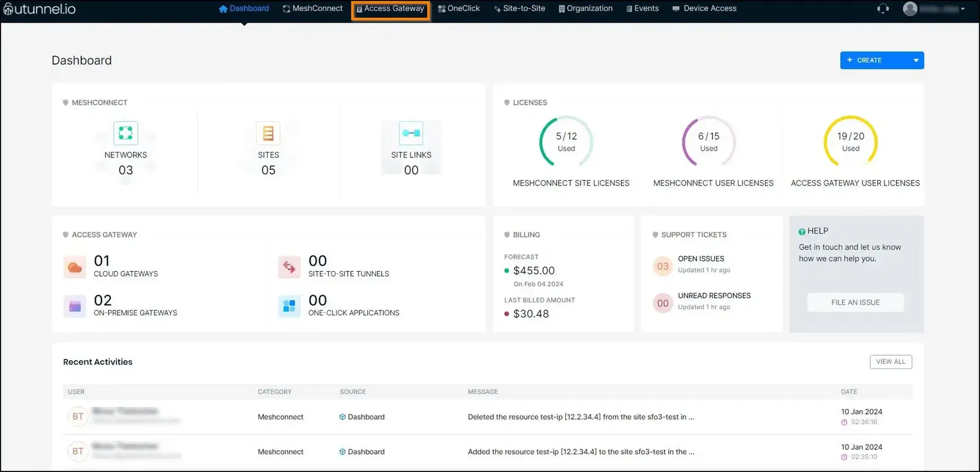Click the 'Added the resource test-ip' message

[581, 452]
